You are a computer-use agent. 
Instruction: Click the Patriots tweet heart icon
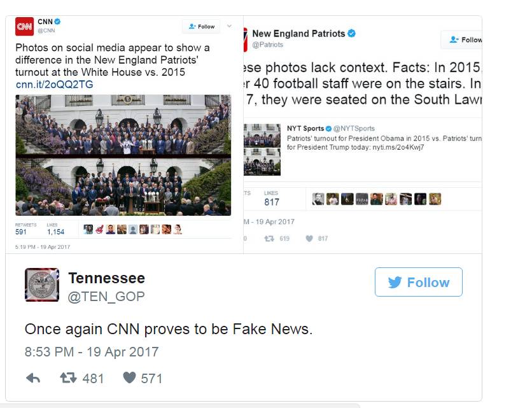coord(309,238)
